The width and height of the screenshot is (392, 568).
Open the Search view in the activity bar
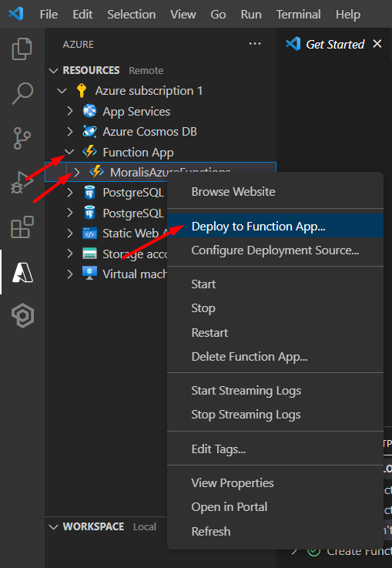pyautogui.click(x=22, y=93)
